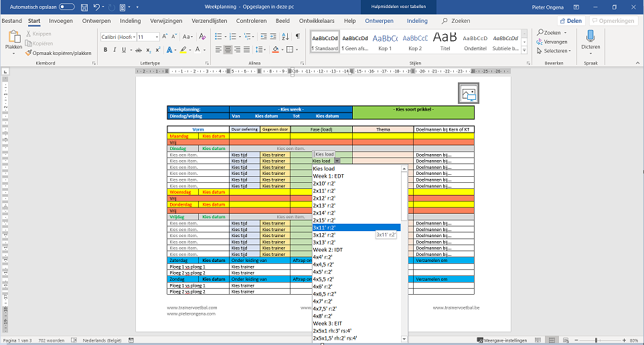Toggle italic text formatting
Screen dimensions: 644x345
[114, 50]
